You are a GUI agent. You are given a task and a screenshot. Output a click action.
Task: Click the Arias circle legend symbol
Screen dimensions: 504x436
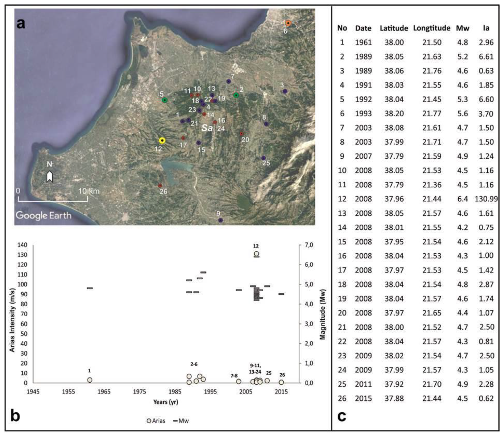click(x=149, y=421)
